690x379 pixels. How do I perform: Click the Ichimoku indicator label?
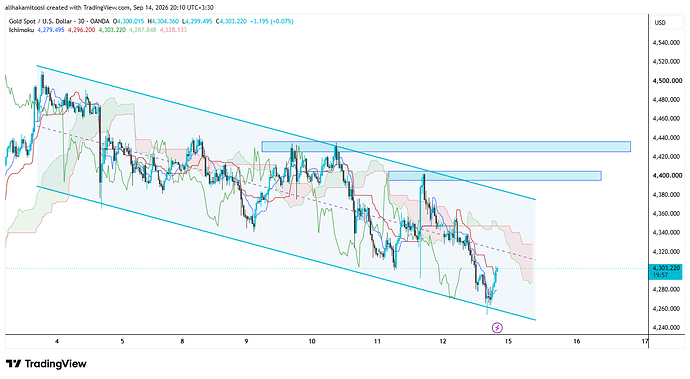pos(22,30)
